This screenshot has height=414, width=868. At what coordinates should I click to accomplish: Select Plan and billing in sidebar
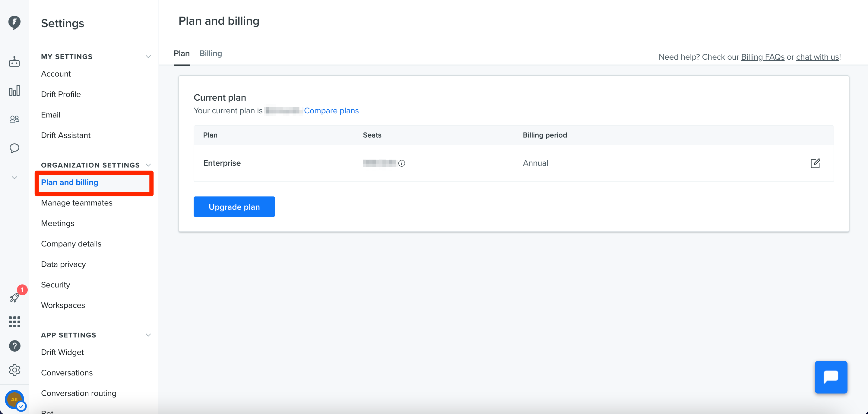70,182
